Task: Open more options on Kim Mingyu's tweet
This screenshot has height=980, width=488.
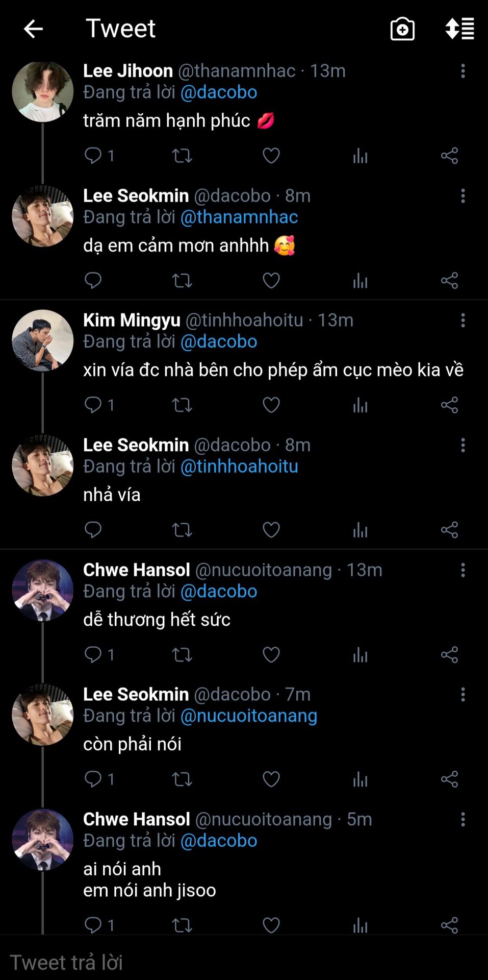Action: pos(463,321)
